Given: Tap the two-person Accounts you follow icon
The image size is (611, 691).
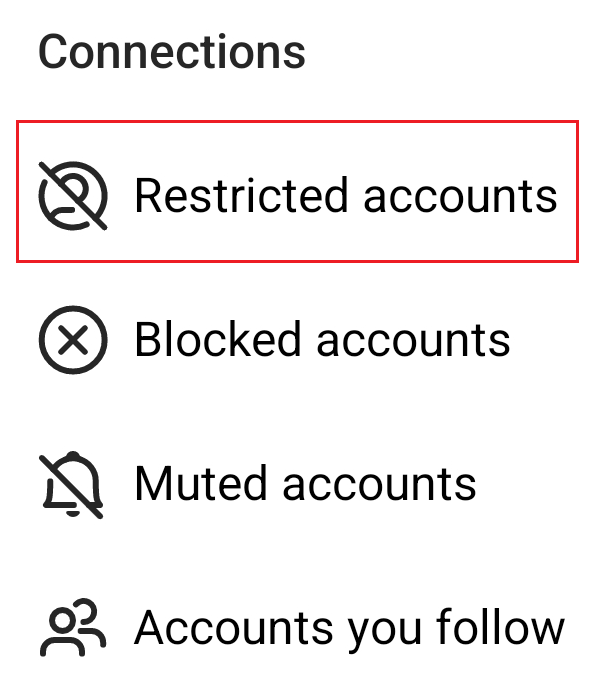Looking at the screenshot, I should pos(73,628).
